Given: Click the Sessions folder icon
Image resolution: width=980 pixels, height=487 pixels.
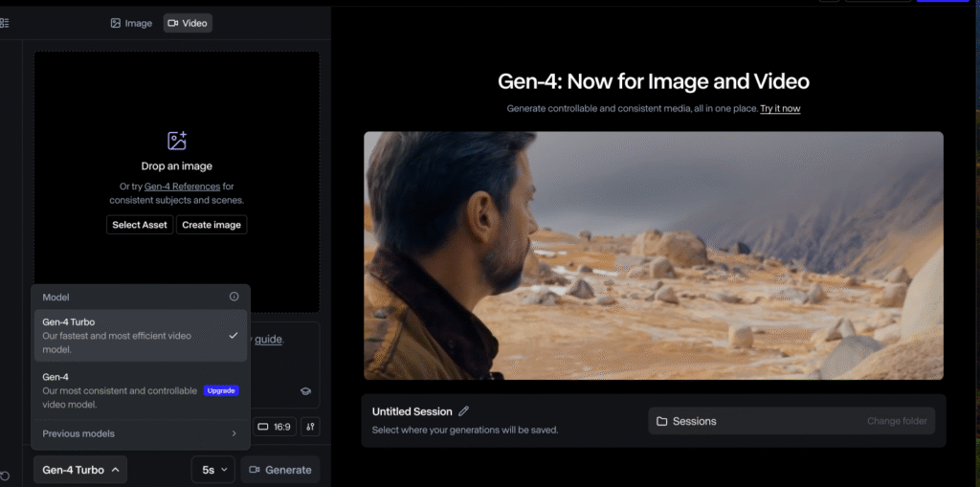Looking at the screenshot, I should pyautogui.click(x=661, y=421).
